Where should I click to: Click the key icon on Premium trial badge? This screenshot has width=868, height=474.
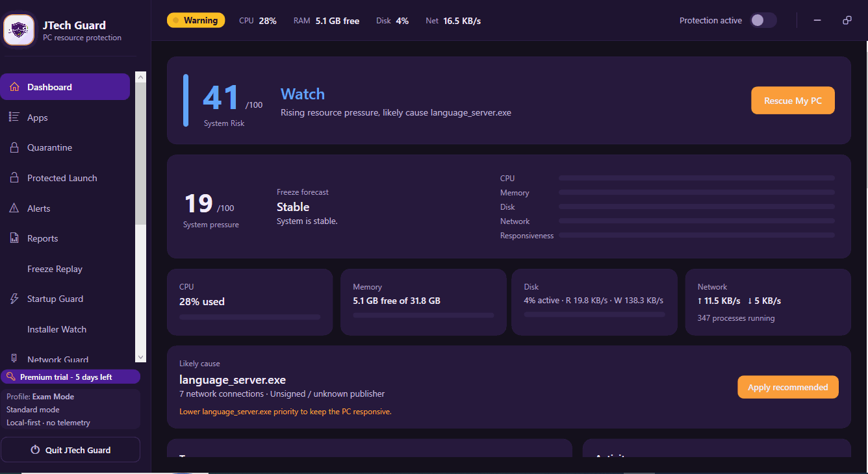pyautogui.click(x=11, y=377)
